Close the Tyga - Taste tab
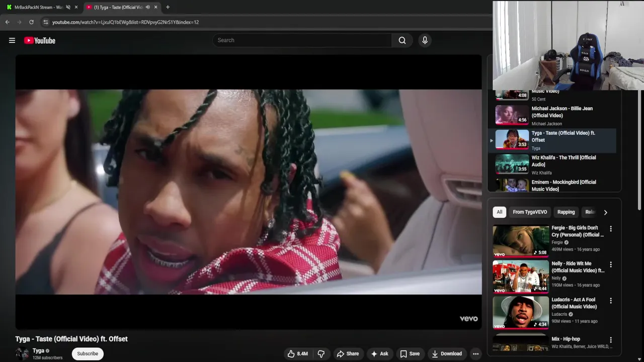This screenshot has height=362, width=644. point(155,7)
